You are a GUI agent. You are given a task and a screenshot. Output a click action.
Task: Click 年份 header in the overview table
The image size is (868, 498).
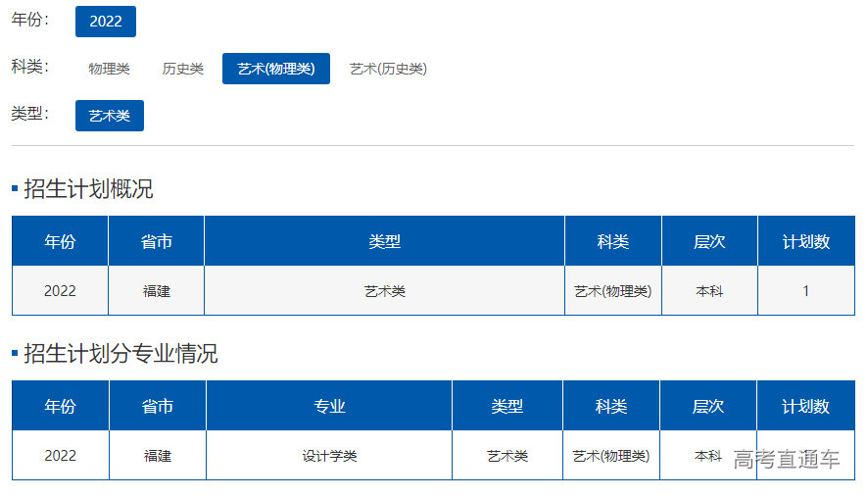tap(60, 242)
